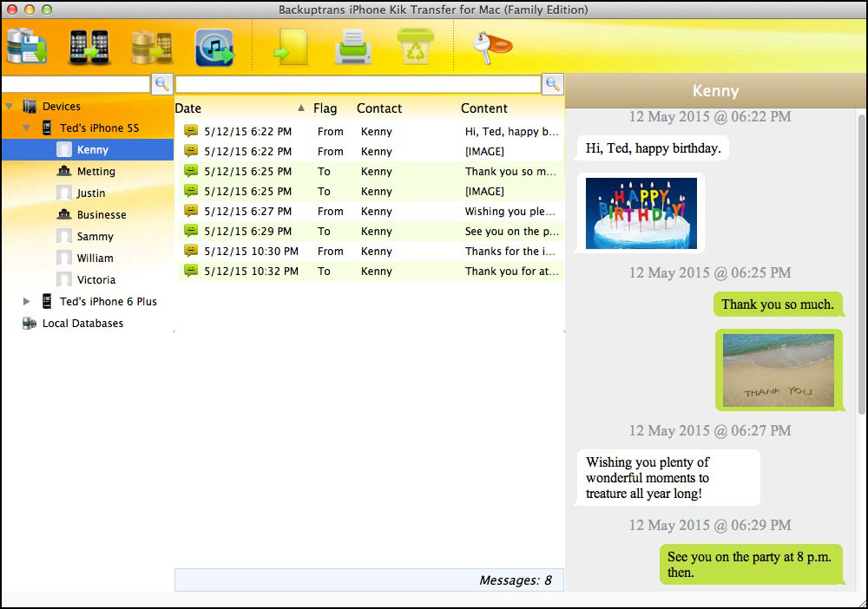The width and height of the screenshot is (868, 609).
Task: Click the 'See you on the party' bubble
Action: 751,564
